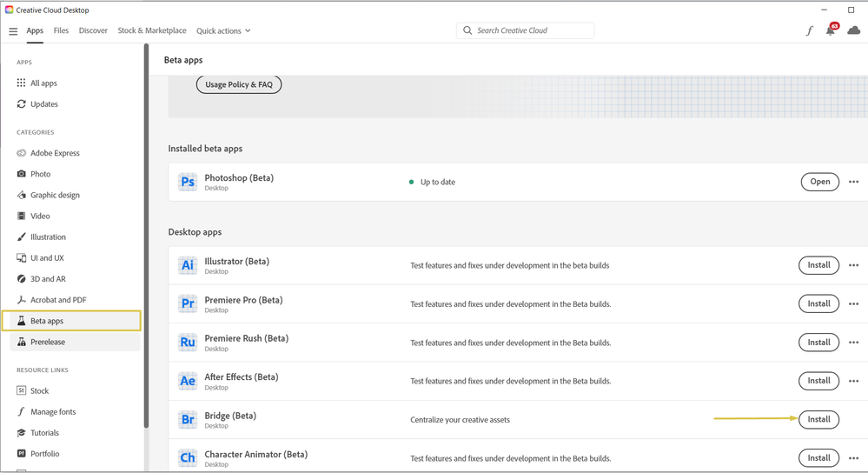
Task: Expand the Quick actions dropdown
Action: point(223,31)
